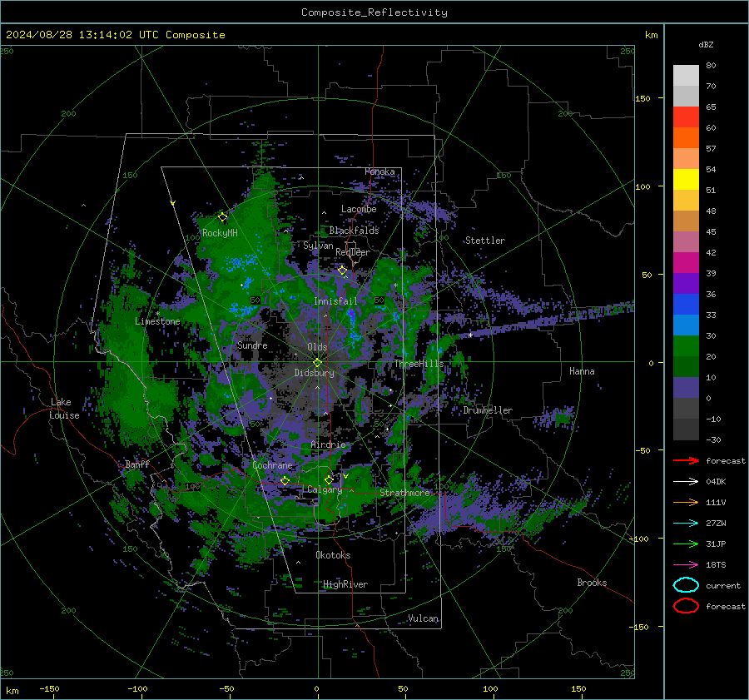Viewport: 749px width, 700px height.
Task: Click the cyan current ellipse legend icon
Action: coord(686,585)
